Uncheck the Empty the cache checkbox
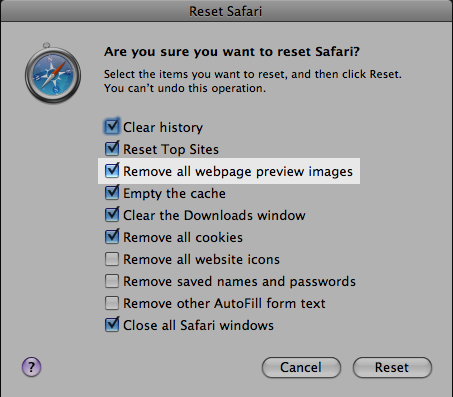 point(112,193)
